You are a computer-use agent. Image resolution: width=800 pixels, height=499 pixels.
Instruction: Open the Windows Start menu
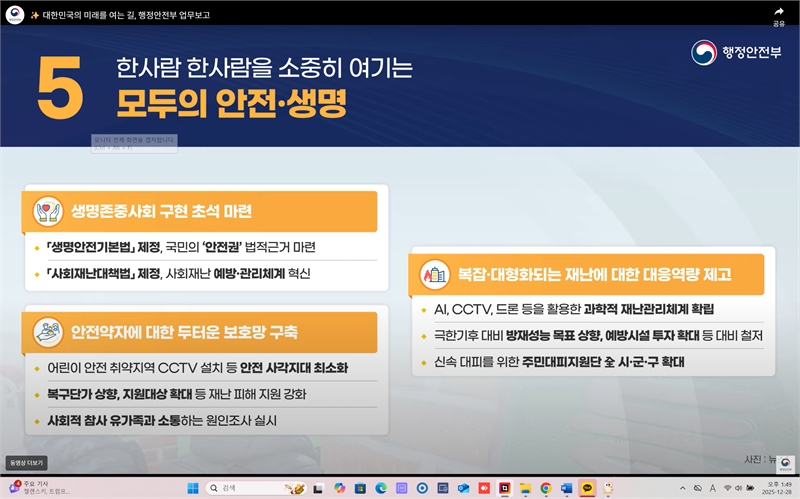tap(193, 488)
